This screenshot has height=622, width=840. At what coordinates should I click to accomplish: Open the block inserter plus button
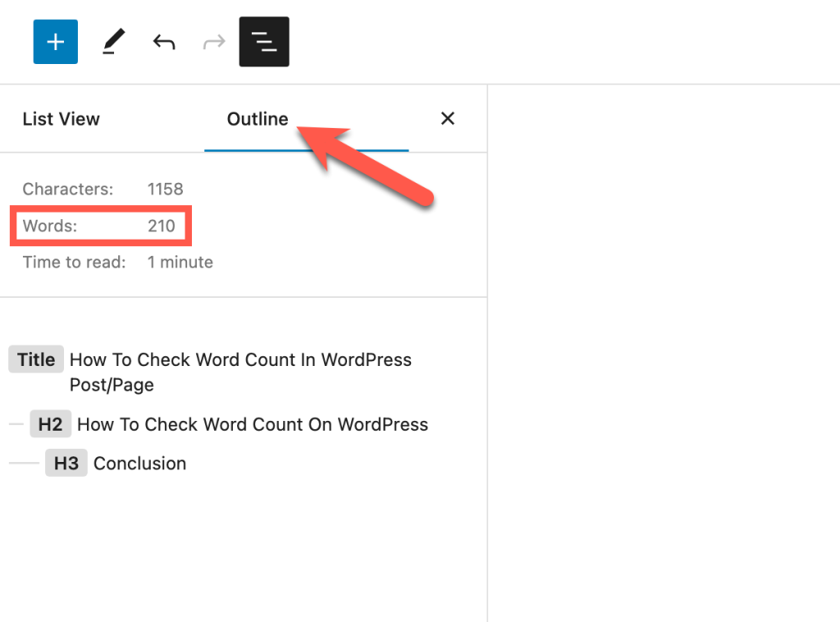(55, 41)
